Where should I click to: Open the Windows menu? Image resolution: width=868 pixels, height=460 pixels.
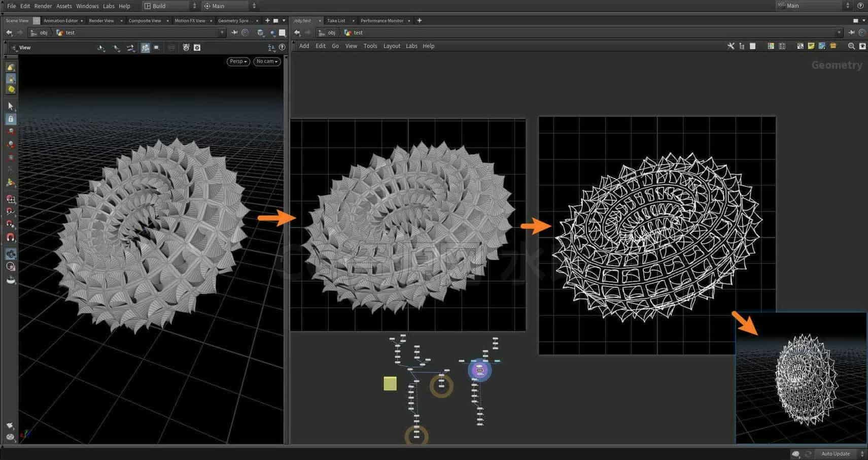(87, 6)
